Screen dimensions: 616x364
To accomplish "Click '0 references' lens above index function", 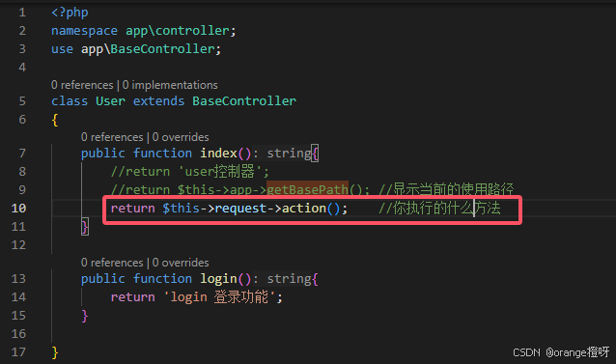I will pos(112,137).
